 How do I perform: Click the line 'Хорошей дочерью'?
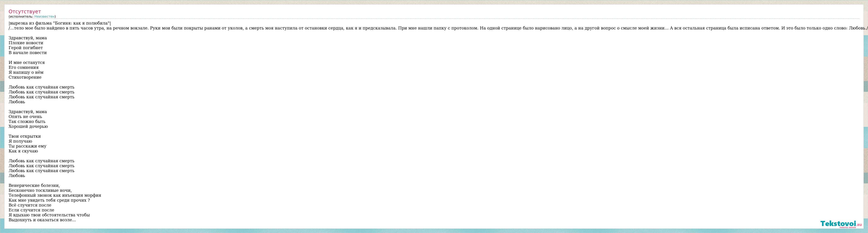pyautogui.click(x=28, y=126)
